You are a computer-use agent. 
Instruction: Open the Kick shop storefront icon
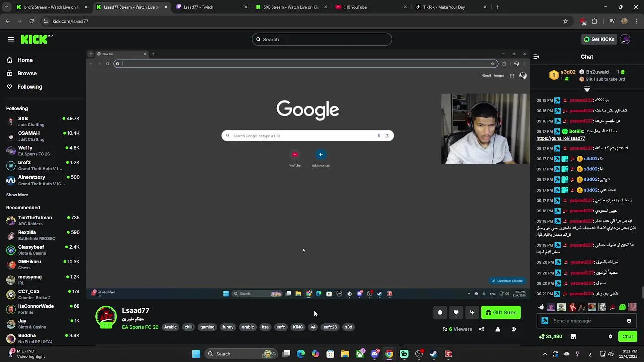tap(573, 337)
